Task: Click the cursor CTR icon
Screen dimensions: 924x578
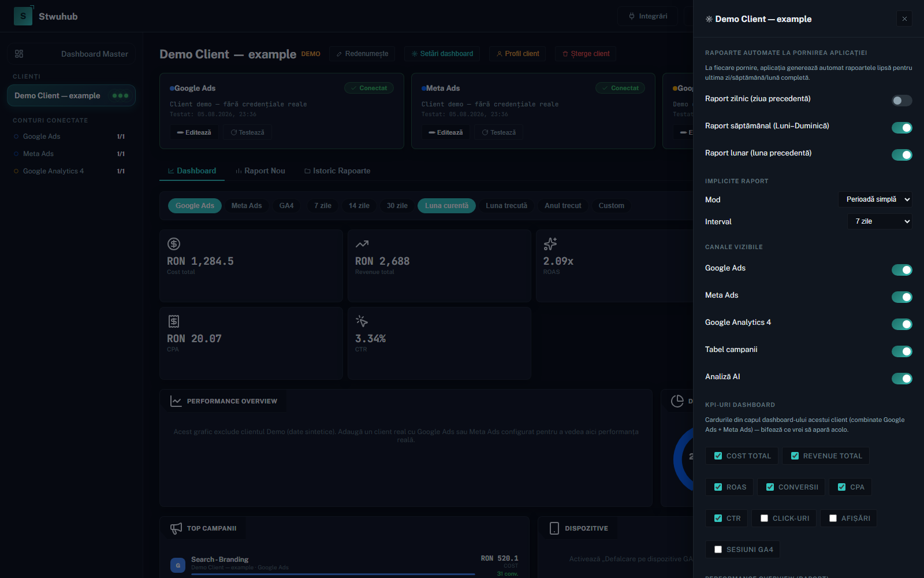Action: (x=362, y=321)
